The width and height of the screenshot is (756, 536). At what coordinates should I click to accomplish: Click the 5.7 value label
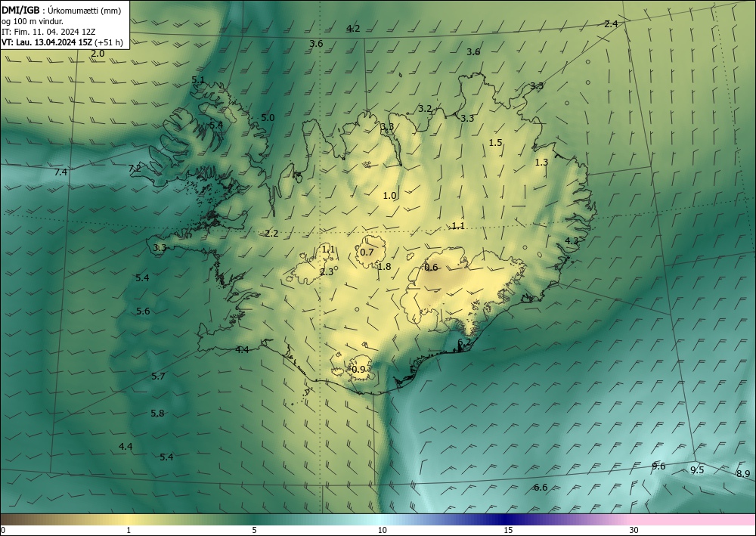[158, 376]
